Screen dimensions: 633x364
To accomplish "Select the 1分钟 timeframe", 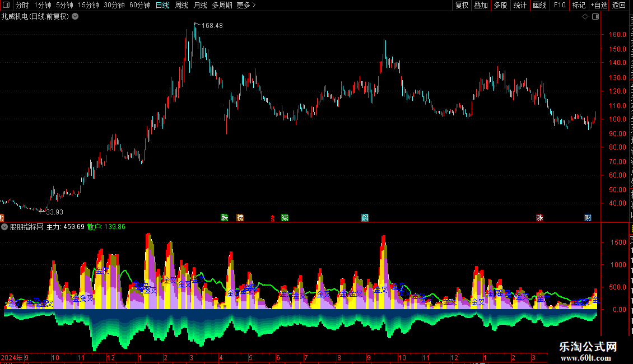I will 43,5.
